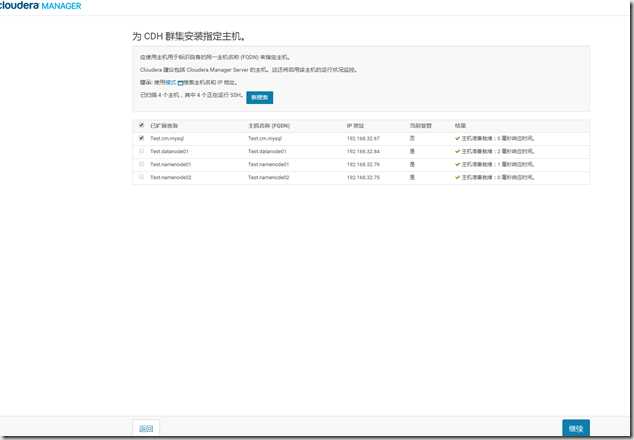Click the scanned hosts SSH summary line
634x440 pixels.
[x=192, y=95]
